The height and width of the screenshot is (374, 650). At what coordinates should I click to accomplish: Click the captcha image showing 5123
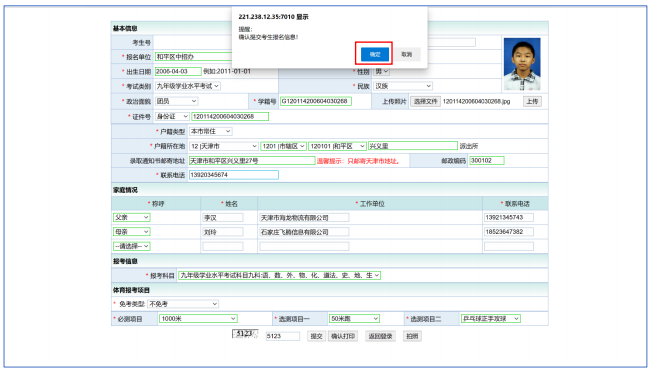point(245,334)
